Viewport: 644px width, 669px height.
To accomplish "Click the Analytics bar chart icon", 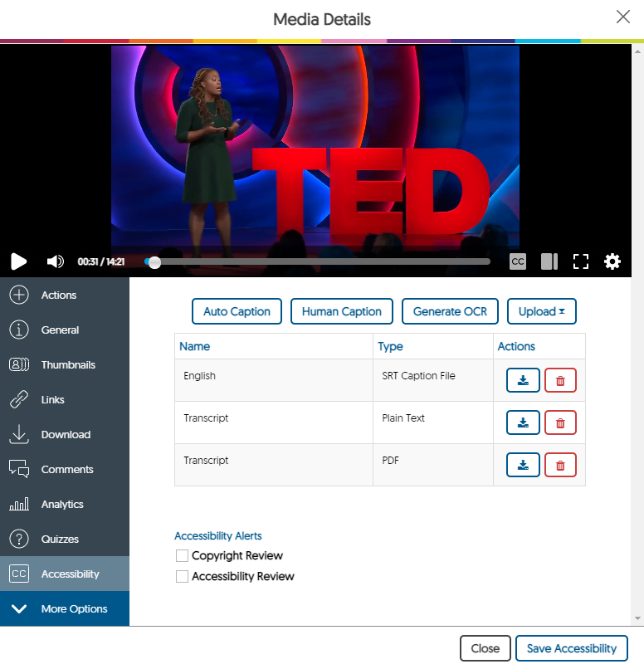I will (19, 504).
